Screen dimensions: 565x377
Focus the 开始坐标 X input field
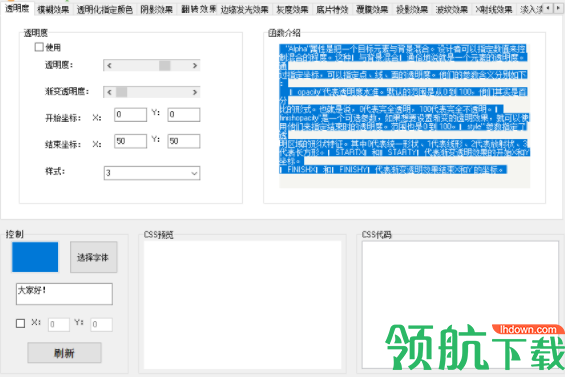click(x=130, y=115)
